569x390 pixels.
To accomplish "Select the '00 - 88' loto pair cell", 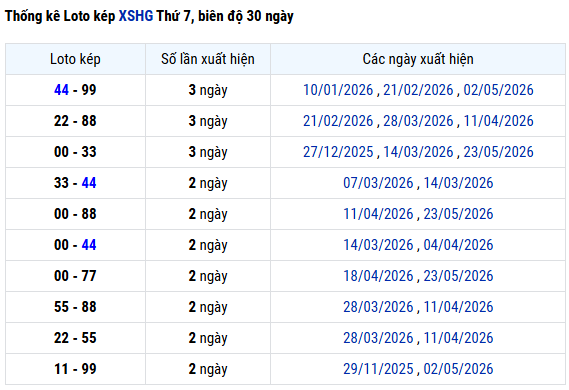I will pyautogui.click(x=75, y=214).
